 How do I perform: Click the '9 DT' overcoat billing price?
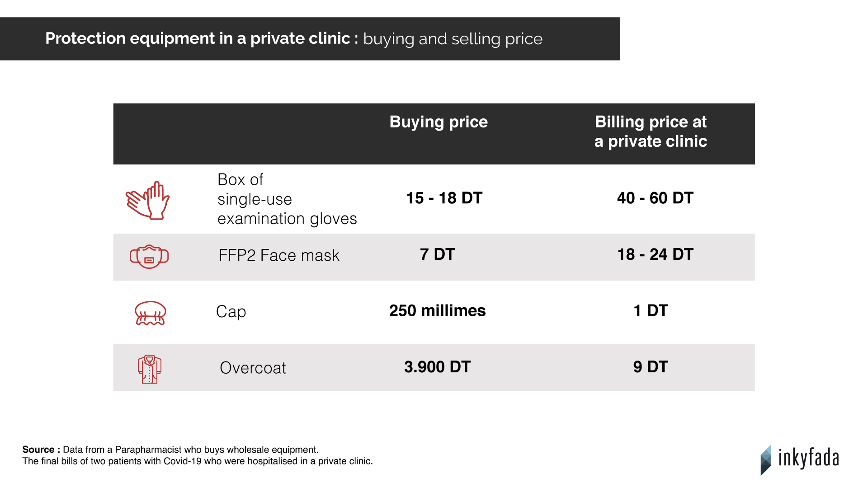point(651,367)
